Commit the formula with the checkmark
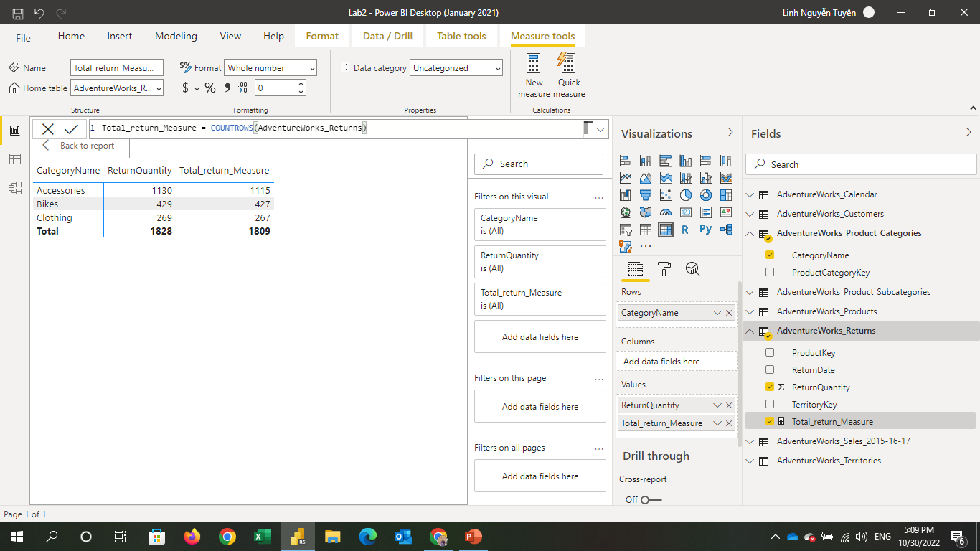This screenshot has height=551, width=980. (x=71, y=129)
